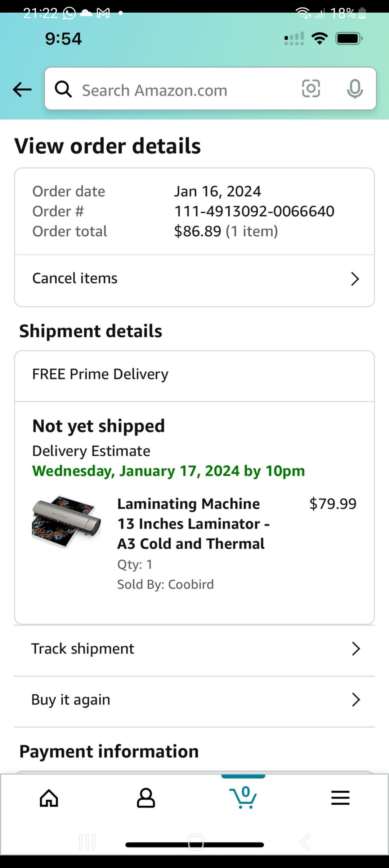Go to Home tab icon

[x=49, y=798]
